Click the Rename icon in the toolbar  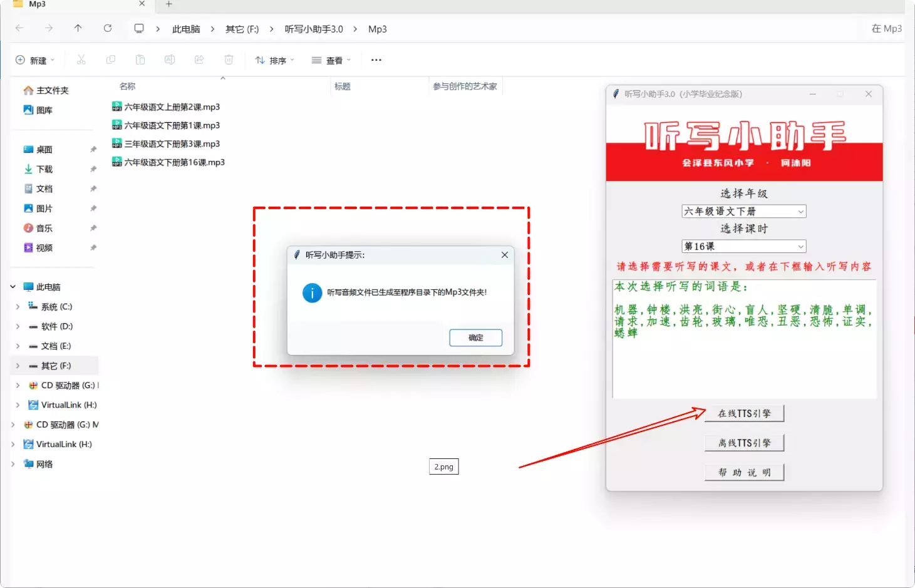coord(170,59)
